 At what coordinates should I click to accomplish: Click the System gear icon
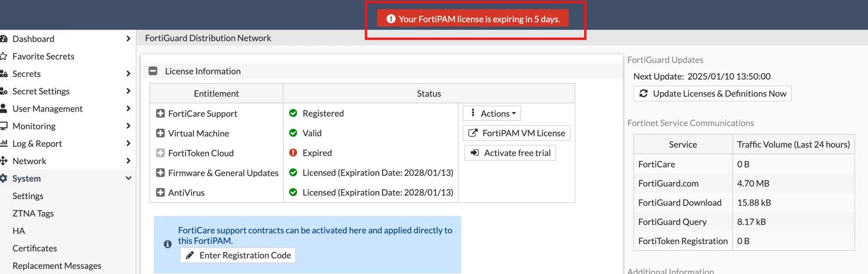3,178
